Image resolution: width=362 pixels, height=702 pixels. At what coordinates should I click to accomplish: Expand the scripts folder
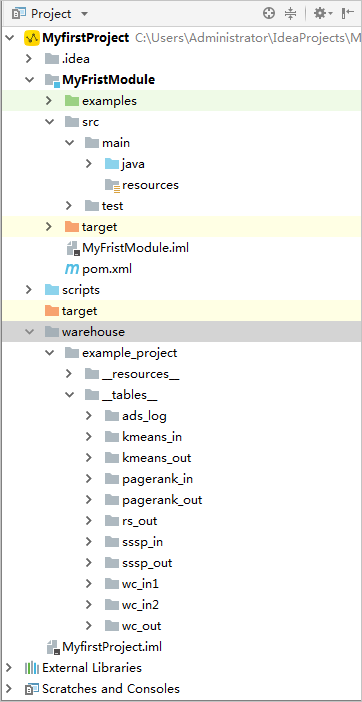(x=29, y=290)
